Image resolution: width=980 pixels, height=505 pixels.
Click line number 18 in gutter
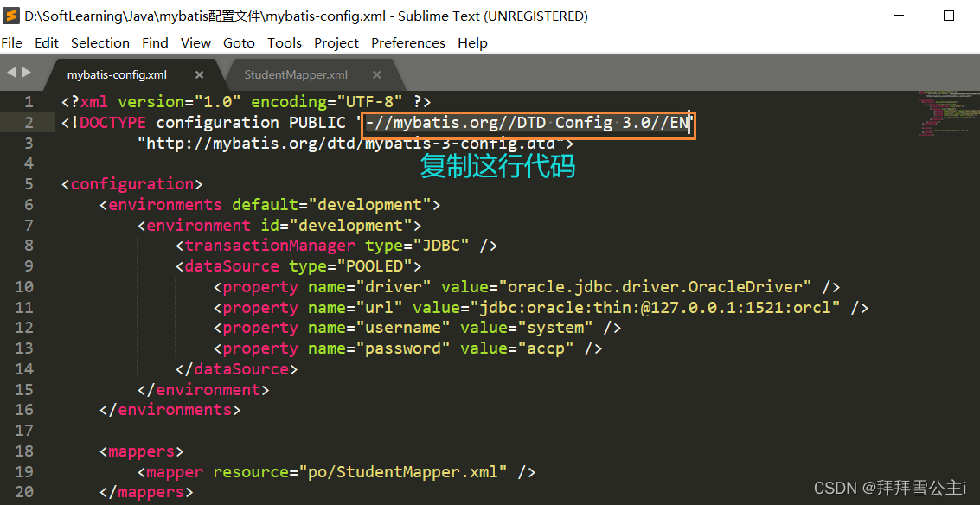[24, 451]
